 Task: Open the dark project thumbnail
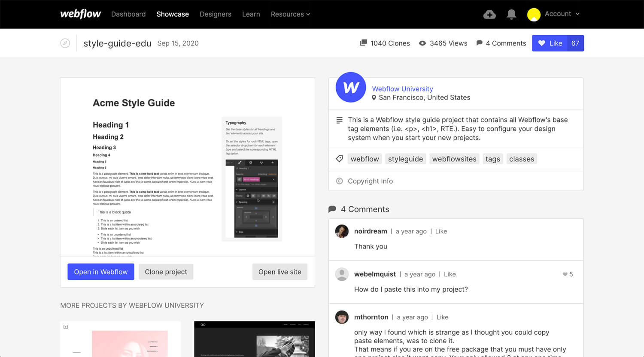point(255,339)
